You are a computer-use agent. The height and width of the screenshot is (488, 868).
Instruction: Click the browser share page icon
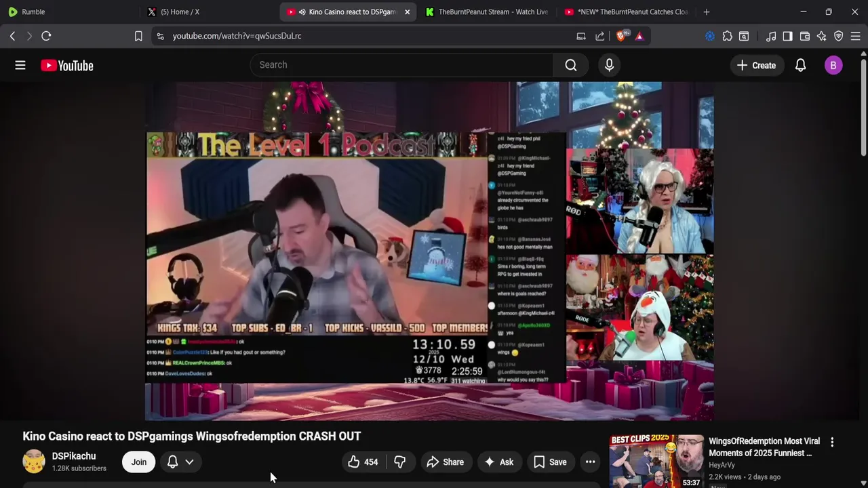pyautogui.click(x=600, y=36)
